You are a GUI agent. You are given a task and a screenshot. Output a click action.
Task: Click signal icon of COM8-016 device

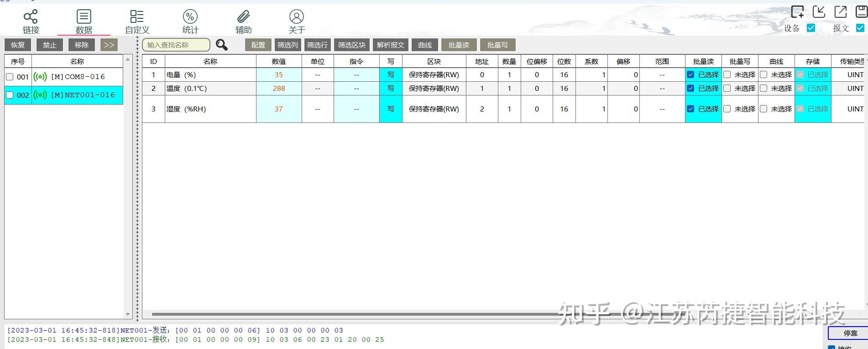[40, 77]
